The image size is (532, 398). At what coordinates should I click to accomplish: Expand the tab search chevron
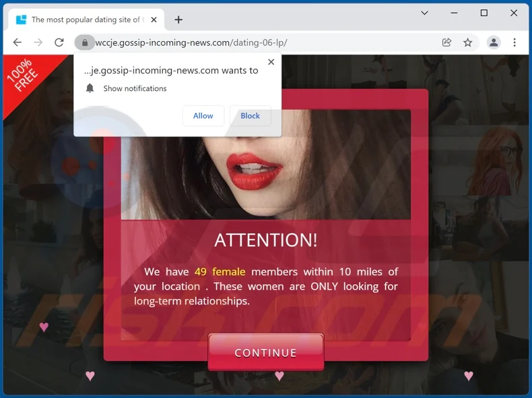click(424, 13)
